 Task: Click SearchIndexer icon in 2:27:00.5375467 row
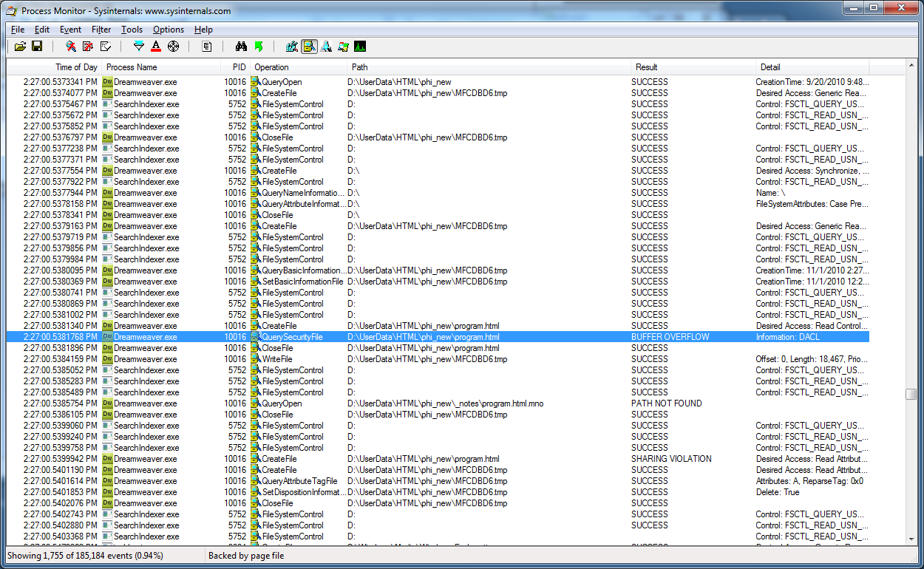107,104
